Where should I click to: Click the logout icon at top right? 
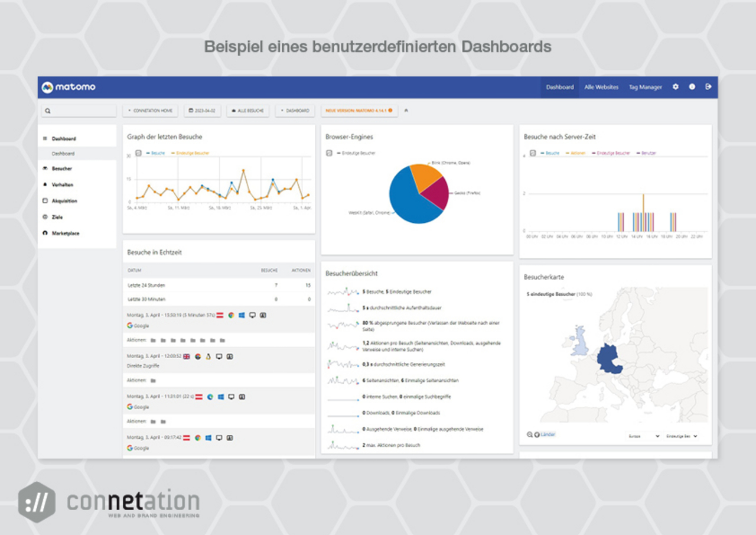pyautogui.click(x=708, y=87)
